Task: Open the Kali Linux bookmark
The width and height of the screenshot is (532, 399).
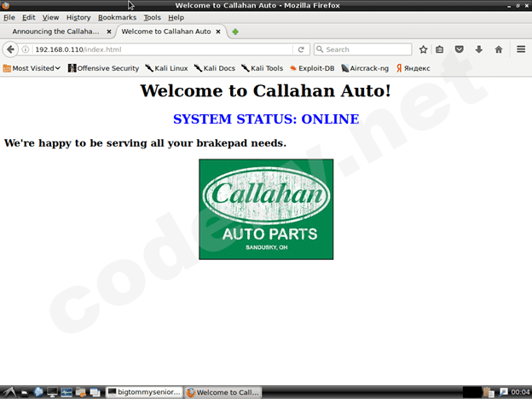Action: 166,68
